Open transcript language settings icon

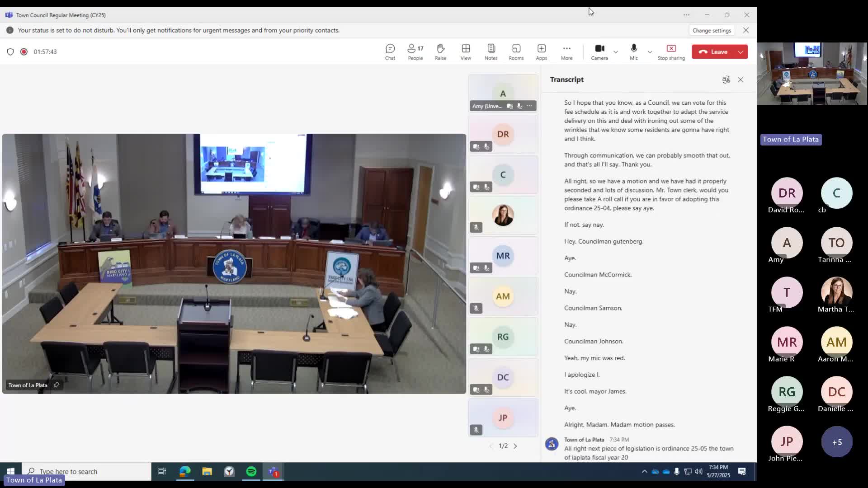click(x=726, y=80)
